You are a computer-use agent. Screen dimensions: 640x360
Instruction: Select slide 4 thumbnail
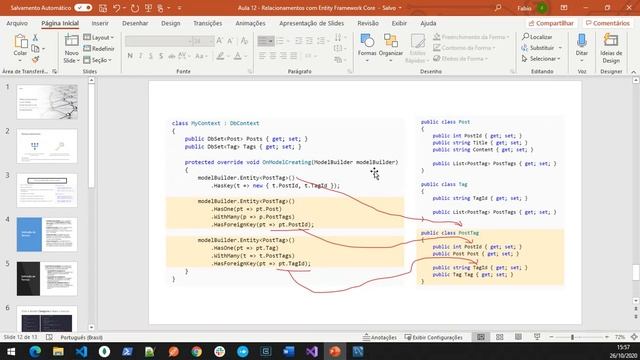pos(47,234)
